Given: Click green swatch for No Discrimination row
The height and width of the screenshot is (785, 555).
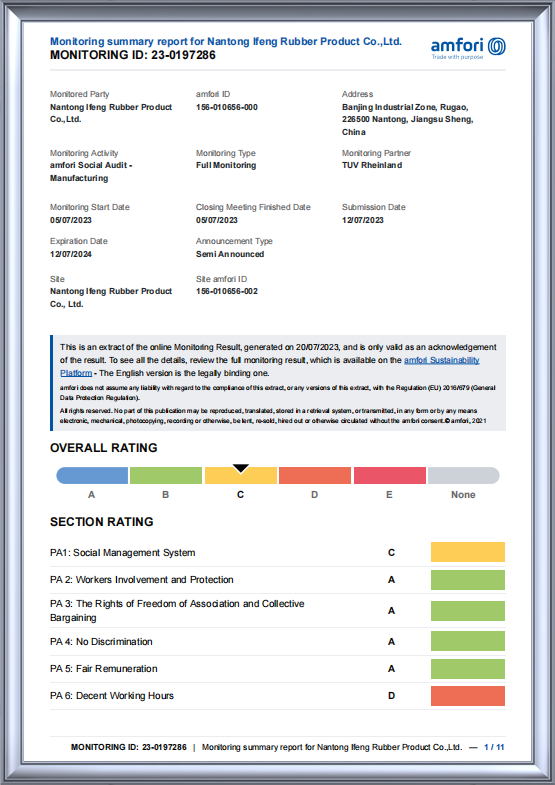Looking at the screenshot, I should coord(468,641).
